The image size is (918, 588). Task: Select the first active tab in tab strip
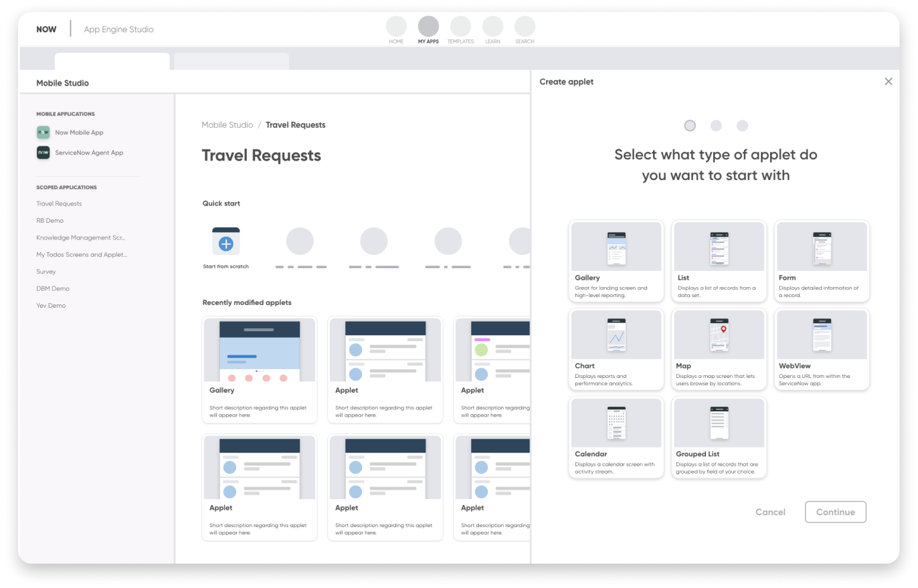point(112,62)
